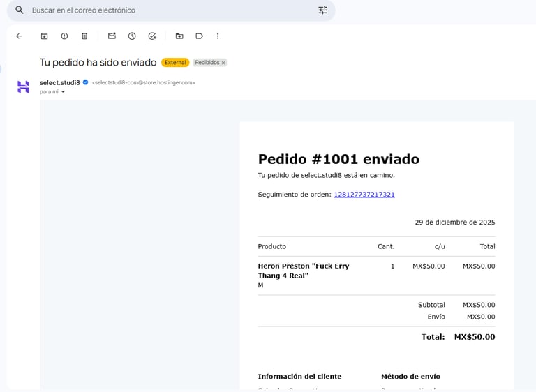Click the Información del cliente heading
The width and height of the screenshot is (536, 392).
pos(299,376)
